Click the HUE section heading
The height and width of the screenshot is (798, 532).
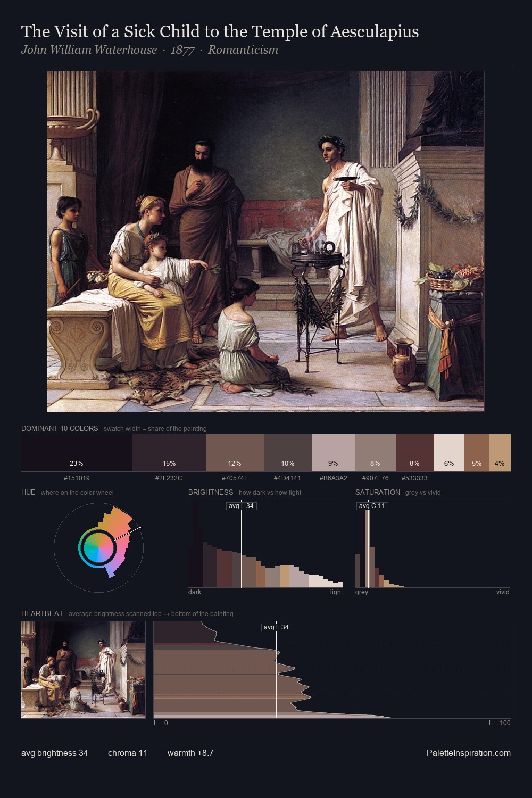point(28,492)
